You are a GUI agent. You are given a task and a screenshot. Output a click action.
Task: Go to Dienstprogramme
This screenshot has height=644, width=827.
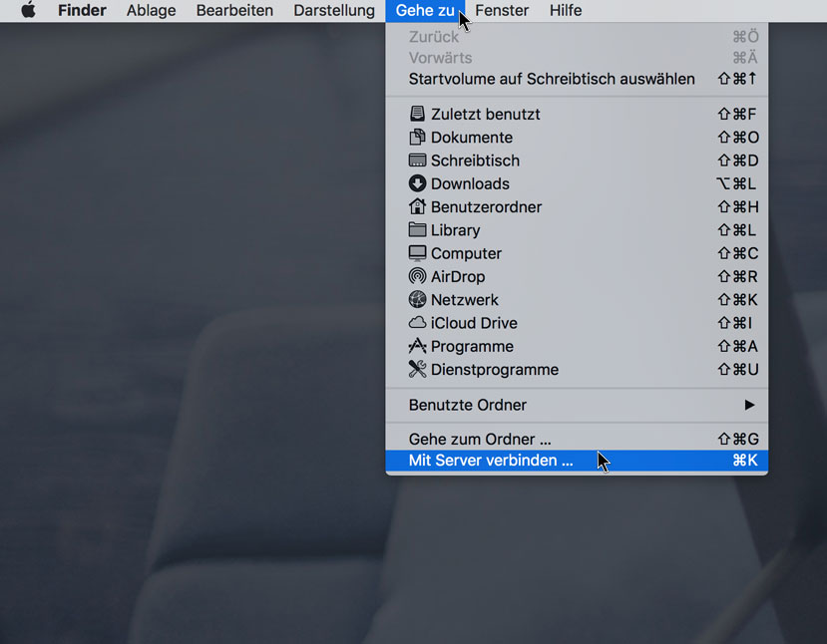(577, 369)
